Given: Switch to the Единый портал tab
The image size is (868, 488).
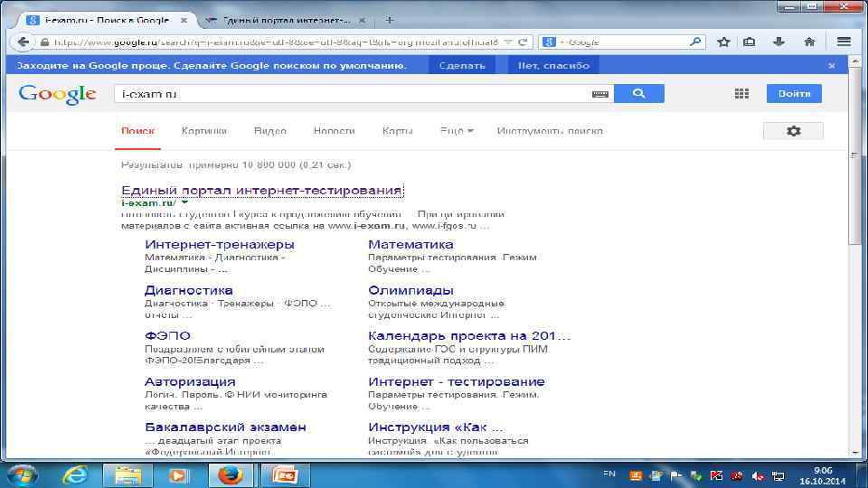Looking at the screenshot, I should (x=287, y=20).
